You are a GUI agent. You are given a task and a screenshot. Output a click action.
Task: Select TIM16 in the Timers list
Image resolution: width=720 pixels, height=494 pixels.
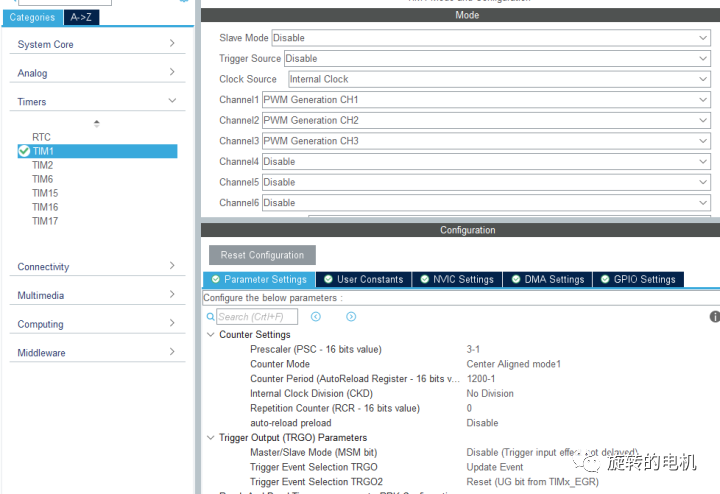tap(45, 207)
